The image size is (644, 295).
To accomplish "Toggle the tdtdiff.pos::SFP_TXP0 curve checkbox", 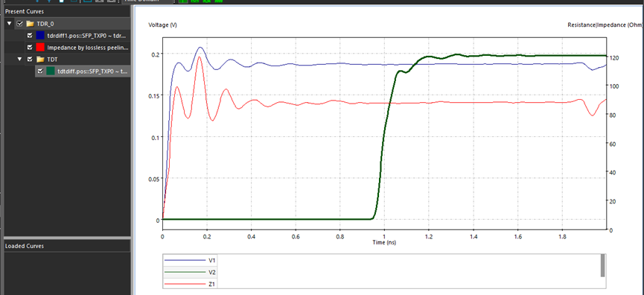I will (x=40, y=71).
